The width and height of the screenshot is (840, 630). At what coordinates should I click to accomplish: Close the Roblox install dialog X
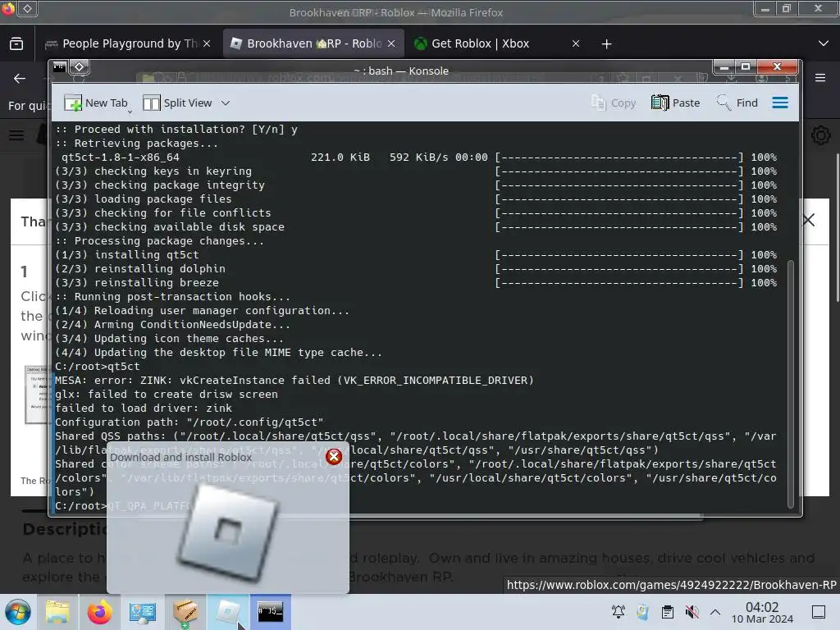(809, 220)
